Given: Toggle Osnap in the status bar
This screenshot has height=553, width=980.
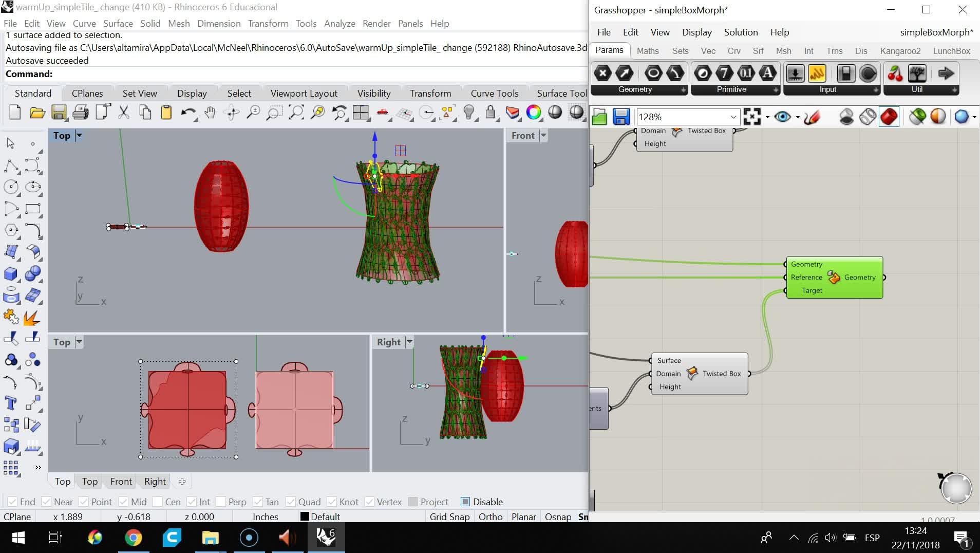Looking at the screenshot, I should pos(558,517).
